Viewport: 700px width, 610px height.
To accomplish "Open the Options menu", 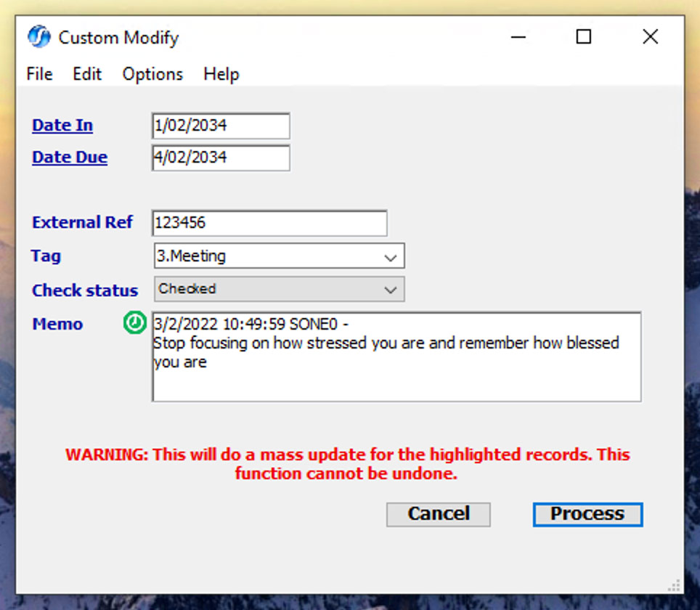I will click(152, 74).
